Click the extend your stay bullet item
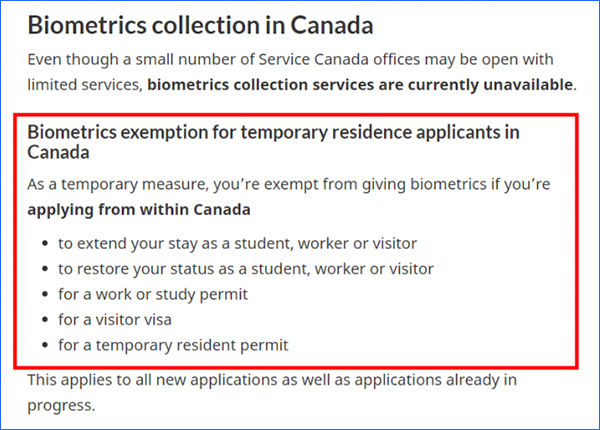Viewport: 600px width, 430px height. point(237,243)
